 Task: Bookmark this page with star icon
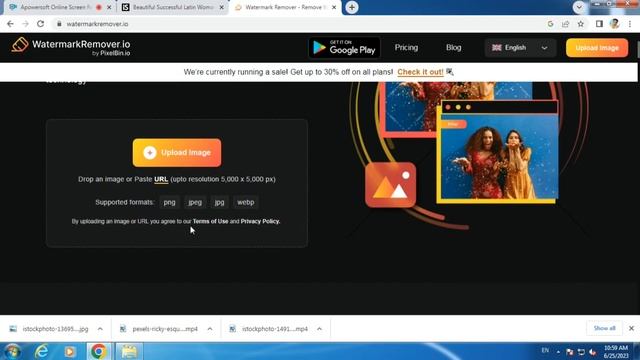point(581,24)
